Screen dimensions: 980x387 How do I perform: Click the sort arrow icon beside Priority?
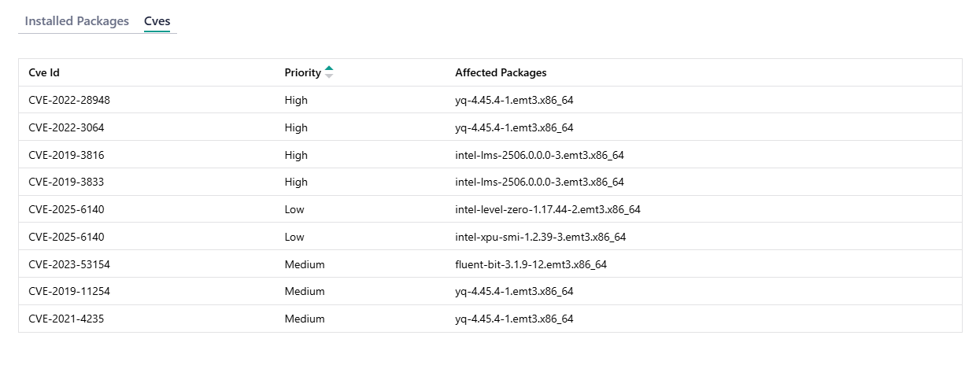329,72
